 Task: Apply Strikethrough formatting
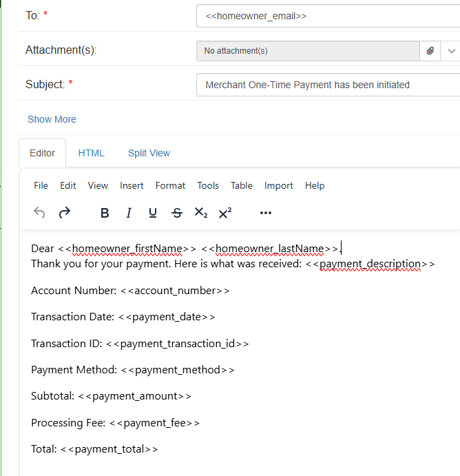pyautogui.click(x=177, y=213)
